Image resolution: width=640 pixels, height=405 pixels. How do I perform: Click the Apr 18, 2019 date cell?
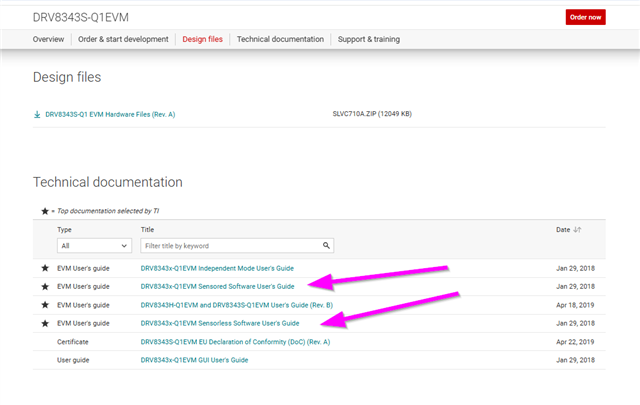click(x=575, y=305)
